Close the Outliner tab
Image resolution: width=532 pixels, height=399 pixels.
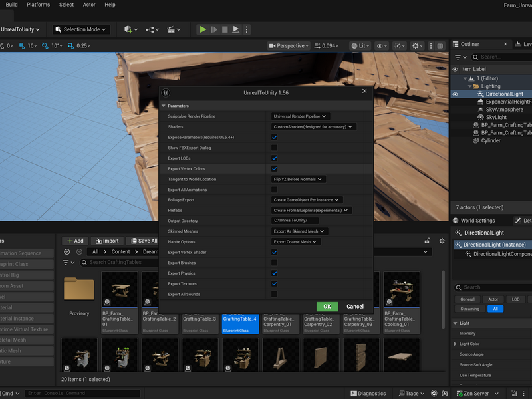505,44
